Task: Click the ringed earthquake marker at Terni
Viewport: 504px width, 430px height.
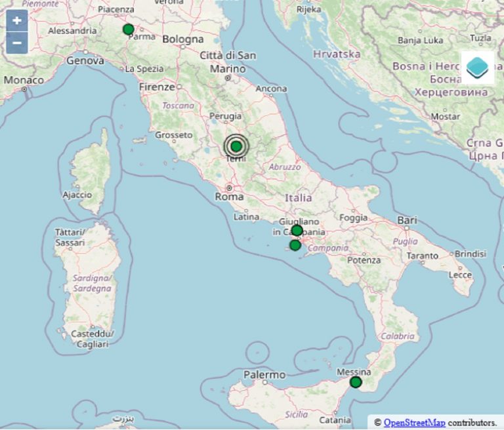Action: 236,146
